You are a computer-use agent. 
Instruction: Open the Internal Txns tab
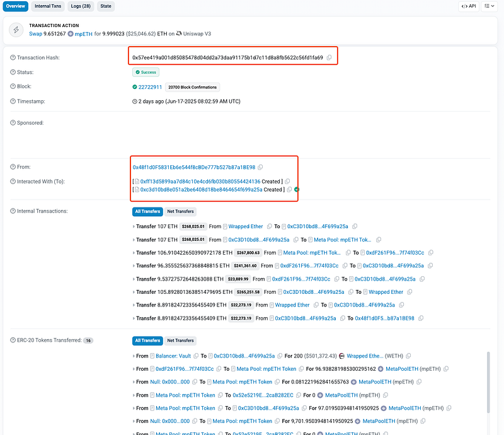48,6
